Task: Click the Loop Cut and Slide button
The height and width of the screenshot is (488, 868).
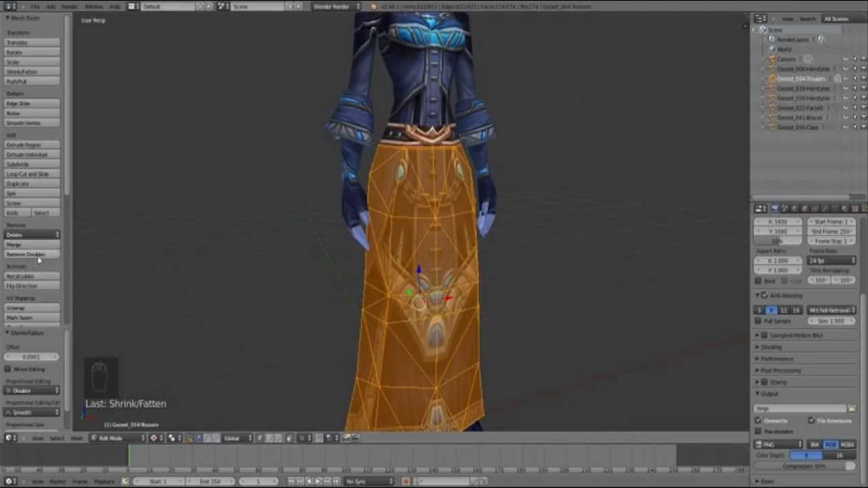Action: (33, 174)
